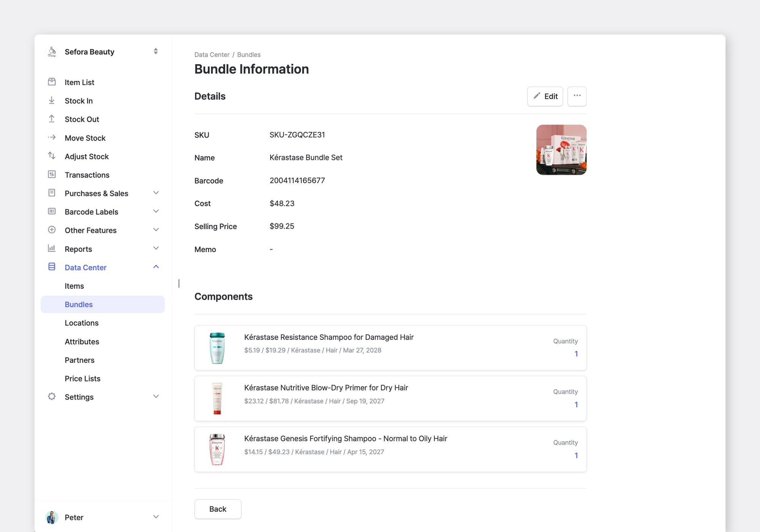Click the SKU value SKU-ZGQCZE31
The width and height of the screenshot is (760, 532).
click(x=297, y=135)
